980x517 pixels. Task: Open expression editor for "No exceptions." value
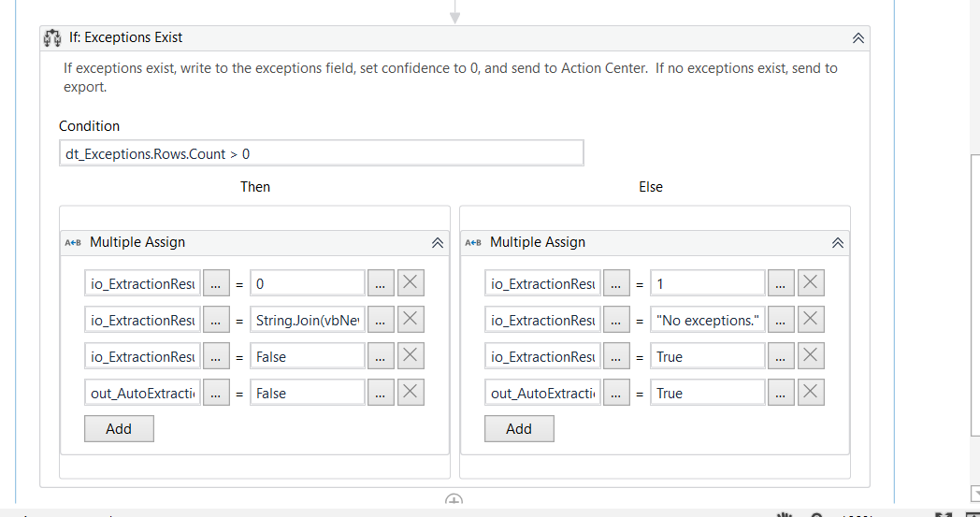tap(780, 320)
